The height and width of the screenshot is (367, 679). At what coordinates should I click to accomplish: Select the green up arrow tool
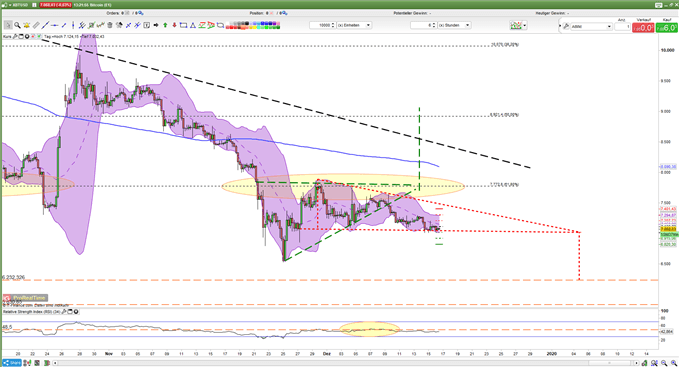coord(165,25)
